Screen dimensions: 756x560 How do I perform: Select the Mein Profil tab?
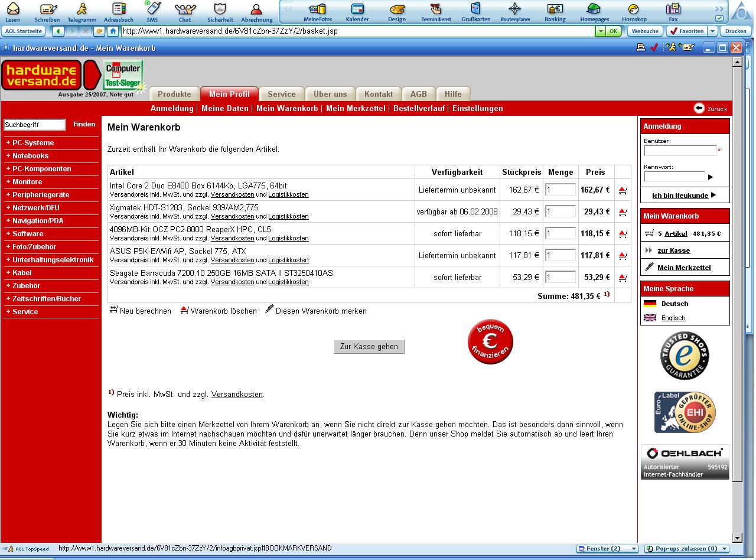pos(229,94)
